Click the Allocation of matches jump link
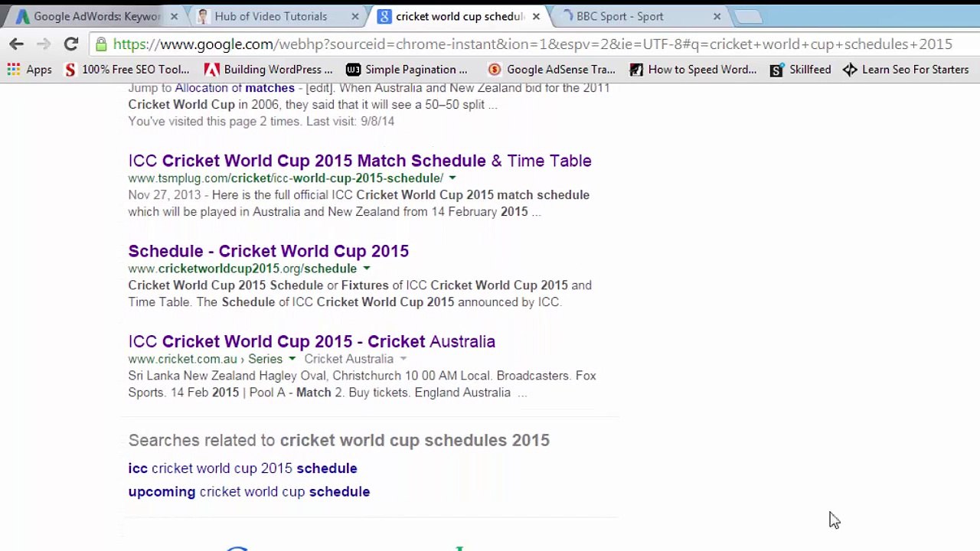The width and height of the screenshot is (980, 551). (x=234, y=88)
